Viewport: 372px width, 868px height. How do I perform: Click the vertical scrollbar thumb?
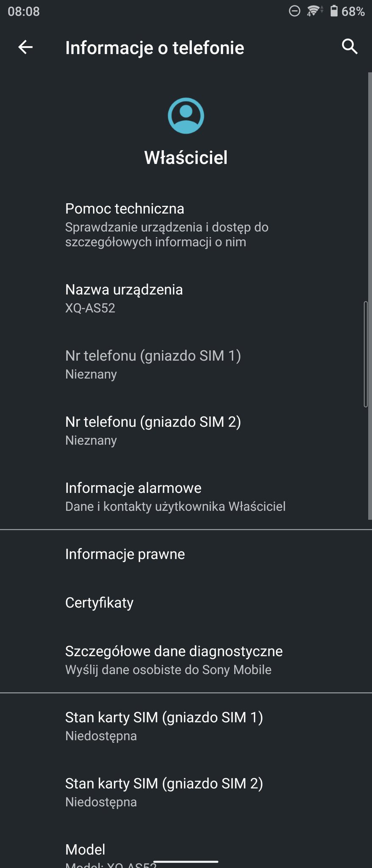(x=366, y=354)
